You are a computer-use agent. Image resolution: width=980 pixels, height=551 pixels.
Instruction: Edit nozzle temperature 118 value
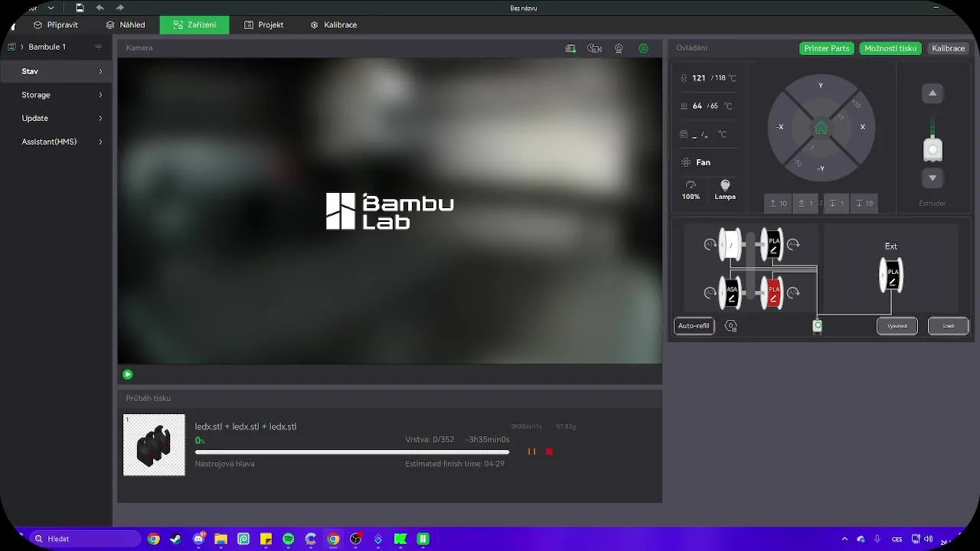click(x=721, y=78)
